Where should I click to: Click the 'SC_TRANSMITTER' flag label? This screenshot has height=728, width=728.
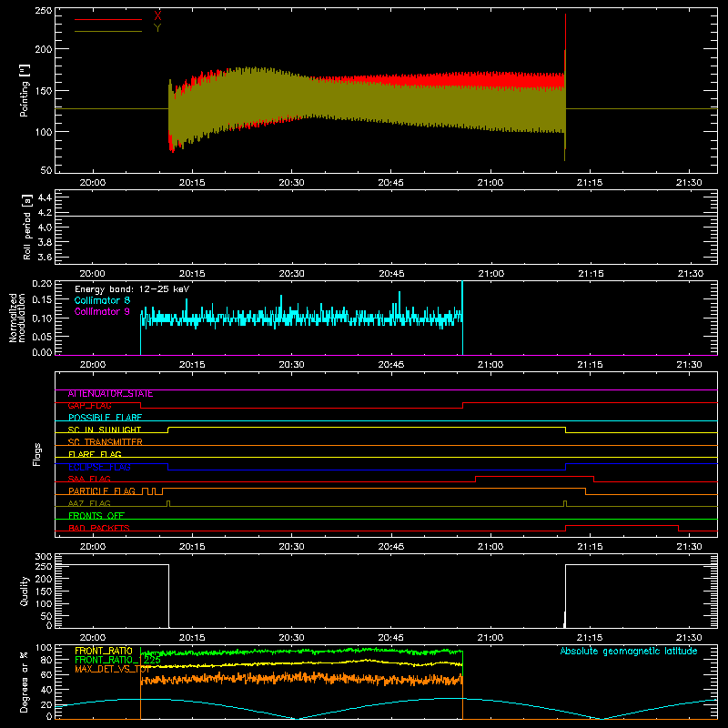106,442
